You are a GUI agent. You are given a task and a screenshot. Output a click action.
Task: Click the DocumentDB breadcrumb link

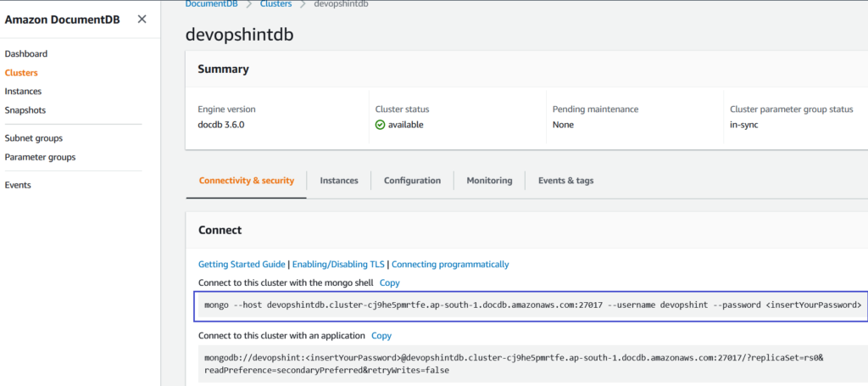tap(211, 4)
